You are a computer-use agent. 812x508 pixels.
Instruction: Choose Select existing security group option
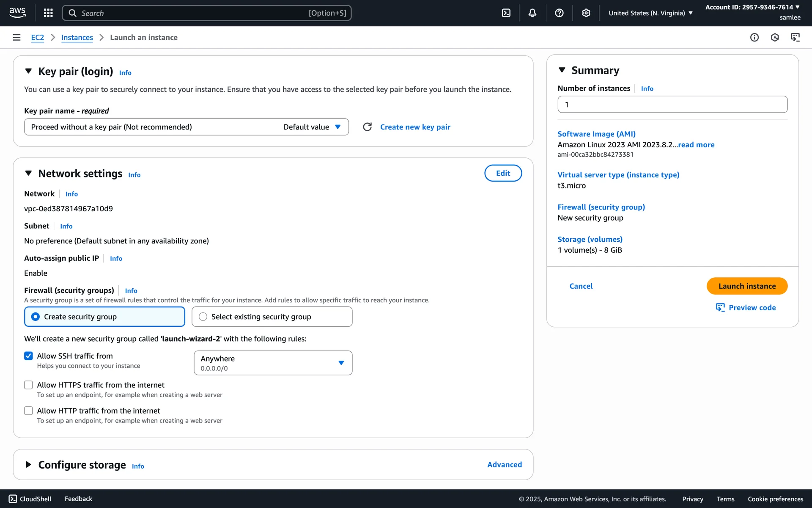(203, 317)
